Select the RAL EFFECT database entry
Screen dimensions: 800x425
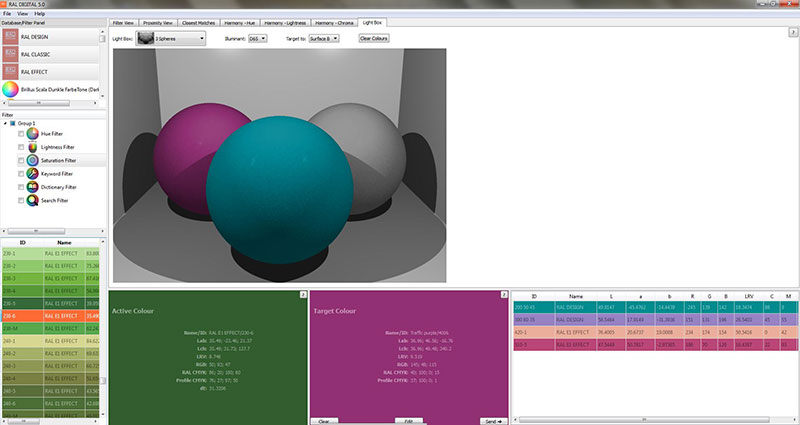51,72
